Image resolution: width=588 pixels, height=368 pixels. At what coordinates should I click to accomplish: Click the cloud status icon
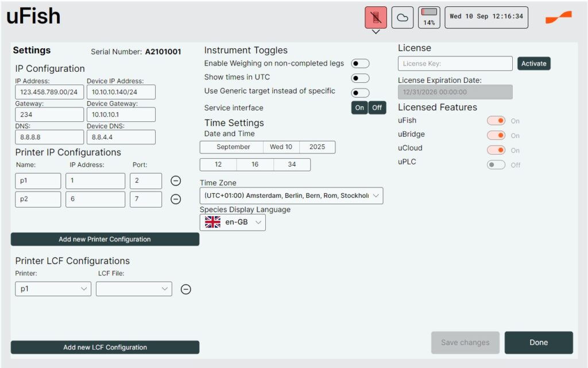403,18
